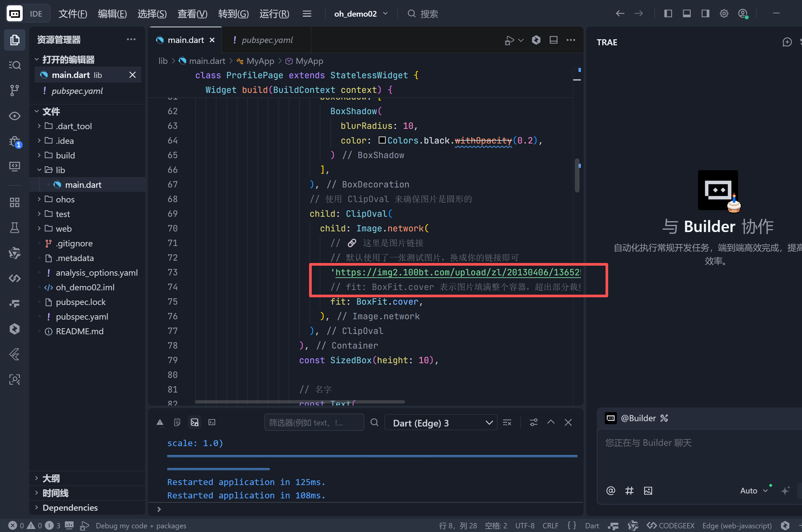Click the add image icon in Builder chat
The width and height of the screenshot is (802, 532).
click(x=648, y=491)
